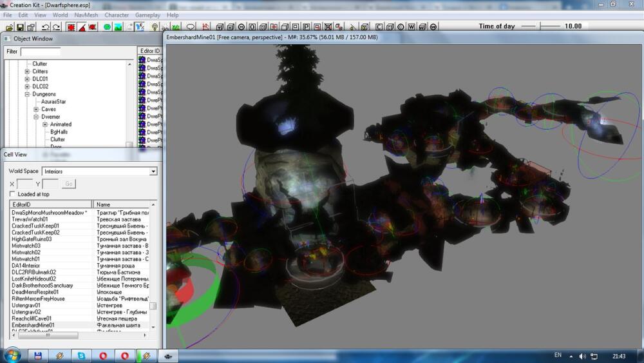The width and height of the screenshot is (644, 363).
Task: Select the DarkBrotherhoodSanctuary cell row
Action: (80, 285)
